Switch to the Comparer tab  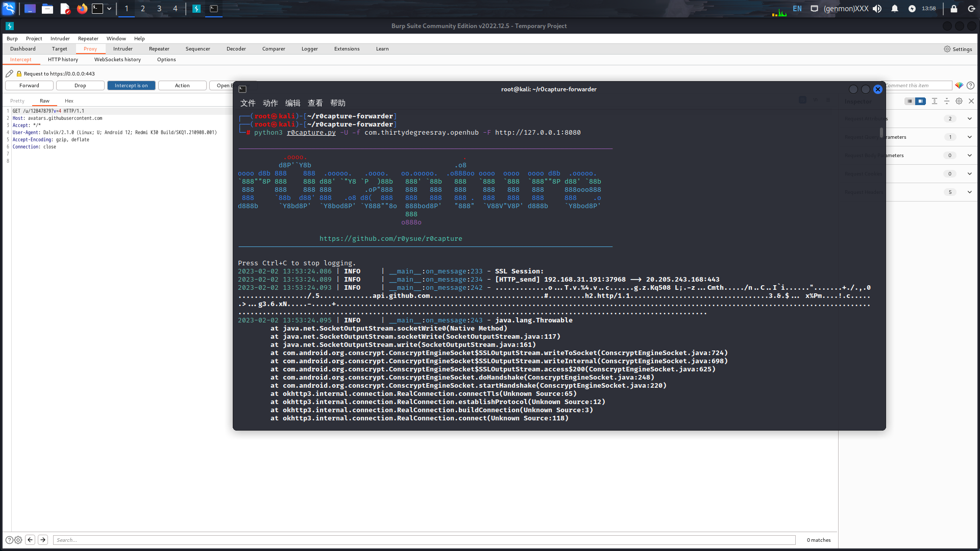tap(274, 49)
